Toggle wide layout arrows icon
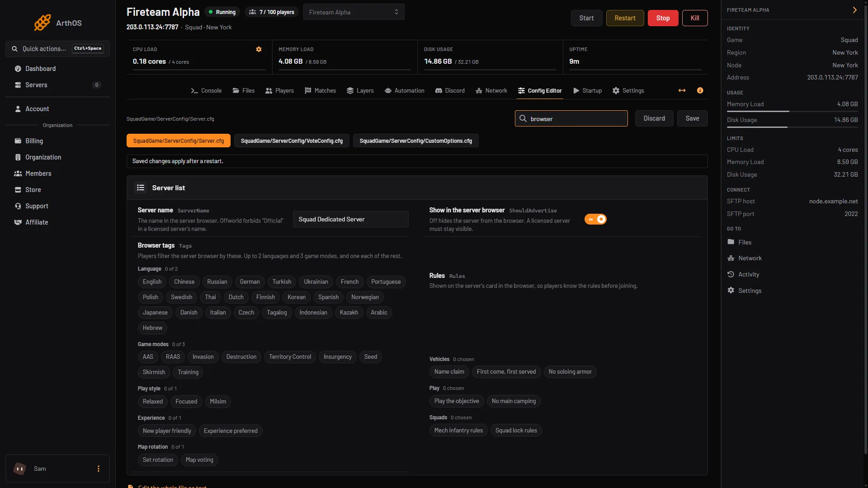Image resolution: width=868 pixels, height=488 pixels. [x=682, y=90]
